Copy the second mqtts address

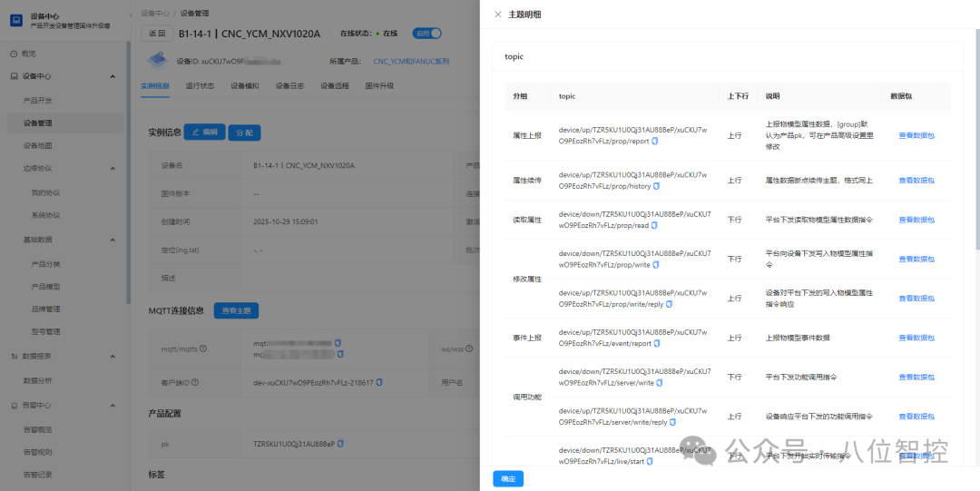(340, 354)
